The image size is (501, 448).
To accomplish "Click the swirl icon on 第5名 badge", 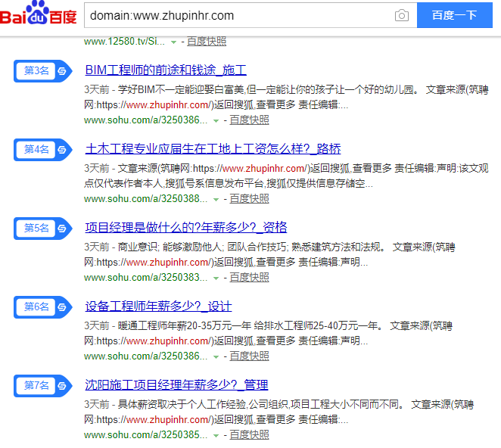I will 62,228.
